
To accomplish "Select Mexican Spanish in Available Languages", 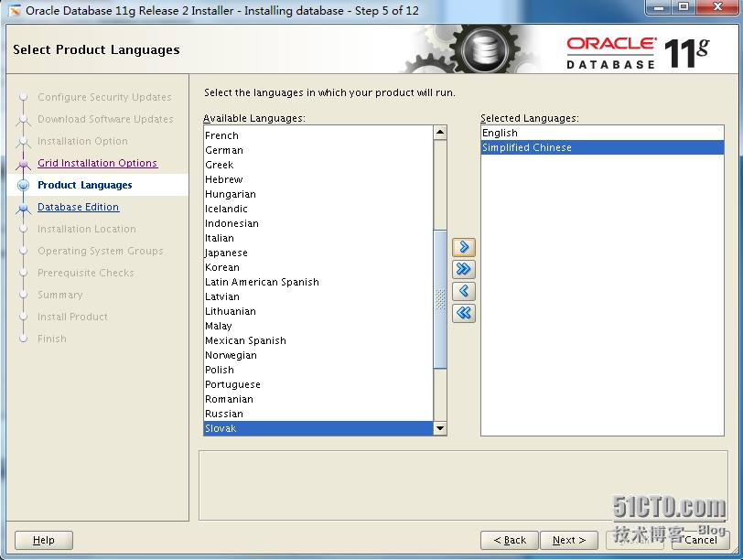I will tap(318, 341).
